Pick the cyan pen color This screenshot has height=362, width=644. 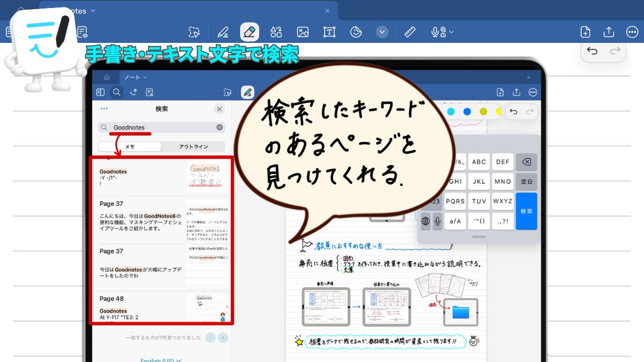click(x=451, y=111)
